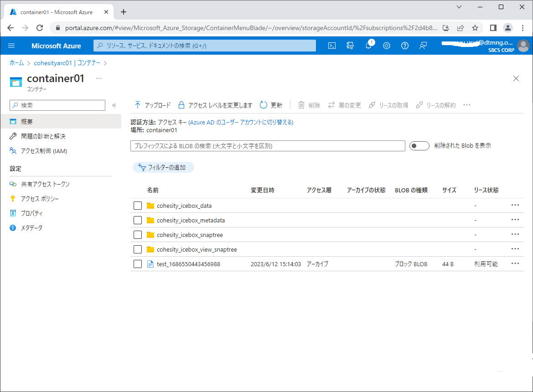Screen dimensions: 533x392
Task: Open a new browser tab
Action: (124, 12)
